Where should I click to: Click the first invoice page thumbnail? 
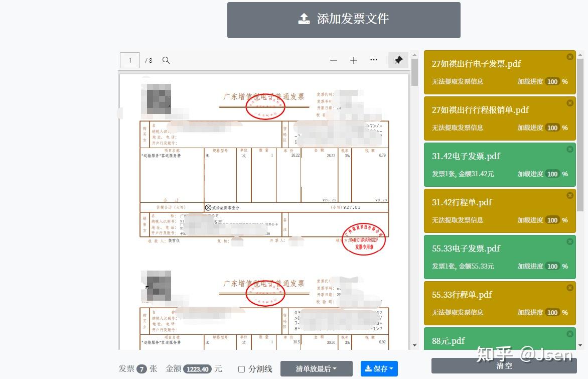pyautogui.click(x=264, y=167)
